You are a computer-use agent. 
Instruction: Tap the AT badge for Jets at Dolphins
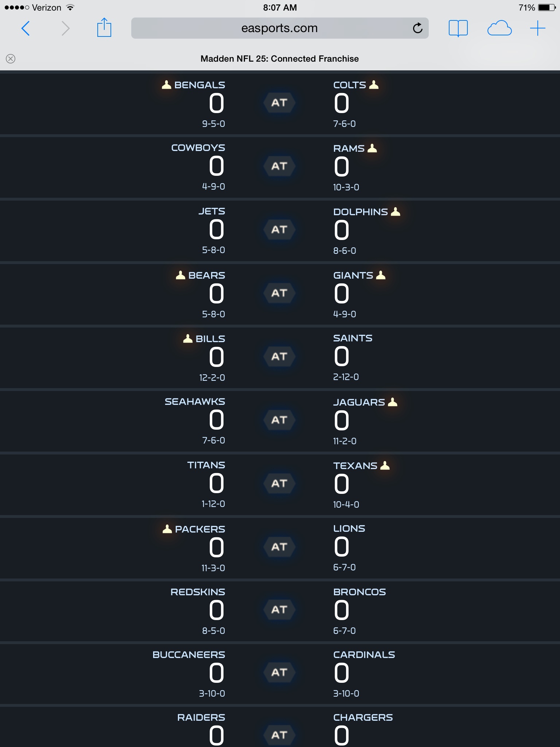click(x=279, y=230)
